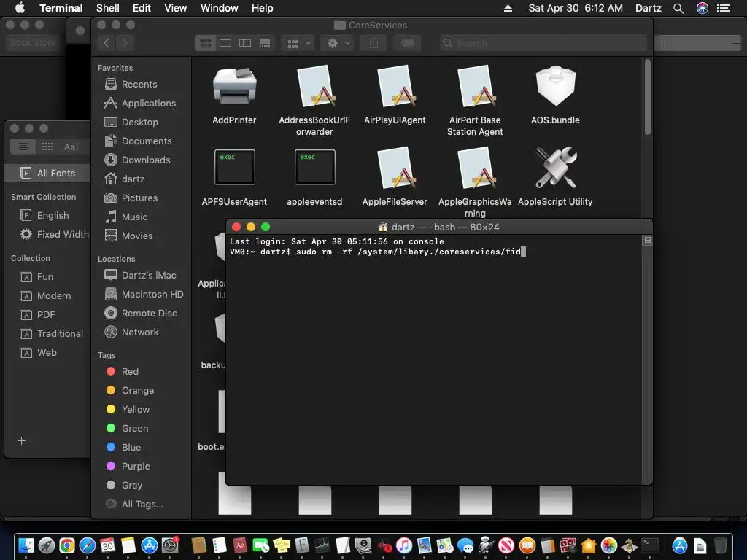
Task: Select AOS.bundle file icon
Action: click(555, 87)
